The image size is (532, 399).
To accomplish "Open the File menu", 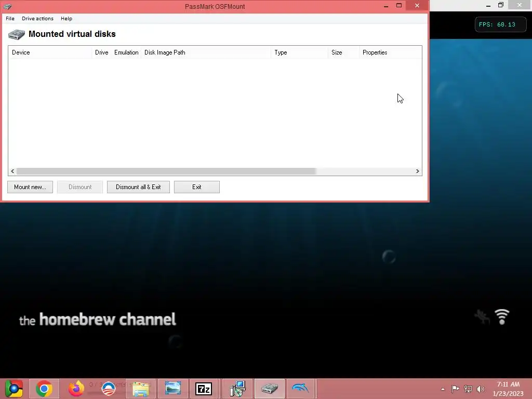I will 10,18.
